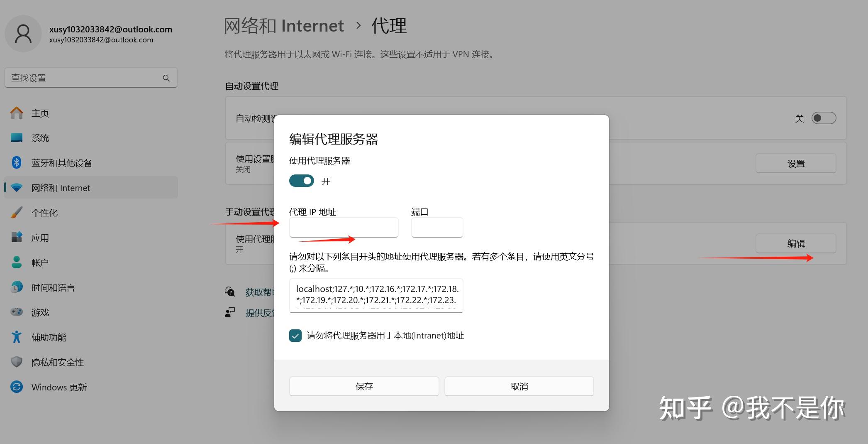Click the 编辑 button for manual proxy

(x=795, y=243)
